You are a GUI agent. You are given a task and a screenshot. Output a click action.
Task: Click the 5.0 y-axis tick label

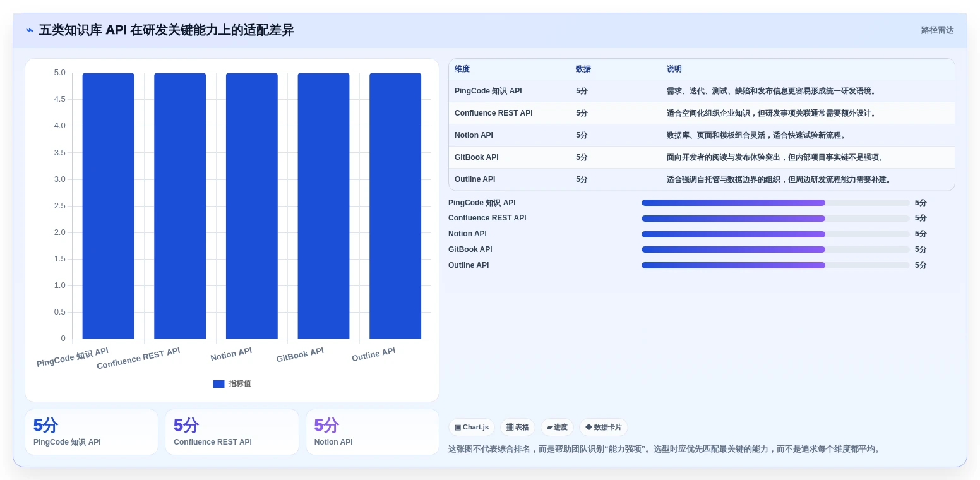(x=60, y=73)
